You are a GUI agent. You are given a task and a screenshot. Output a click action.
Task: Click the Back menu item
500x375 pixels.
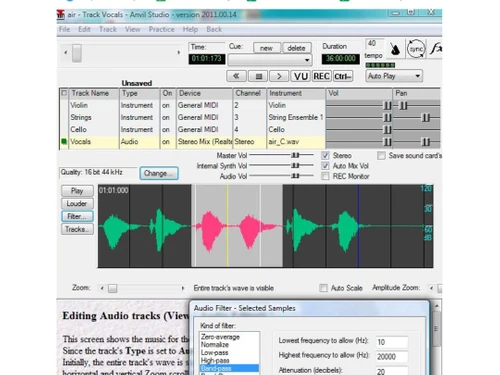(214, 29)
